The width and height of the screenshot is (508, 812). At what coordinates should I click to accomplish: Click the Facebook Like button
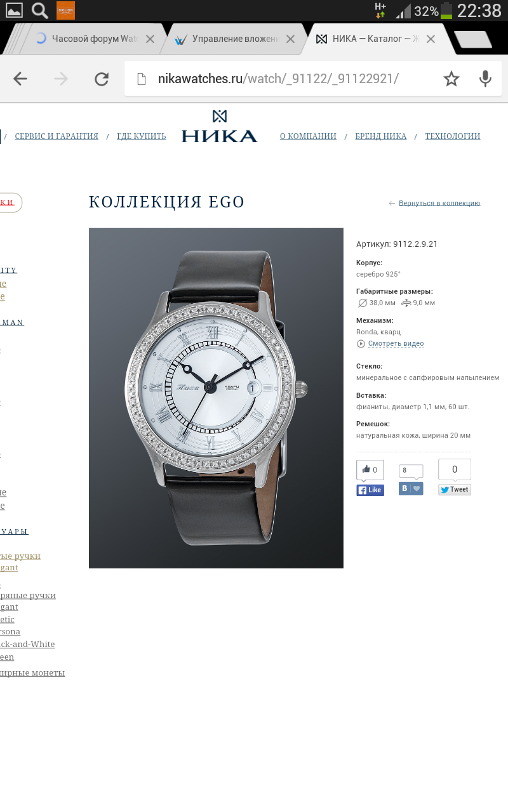370,490
